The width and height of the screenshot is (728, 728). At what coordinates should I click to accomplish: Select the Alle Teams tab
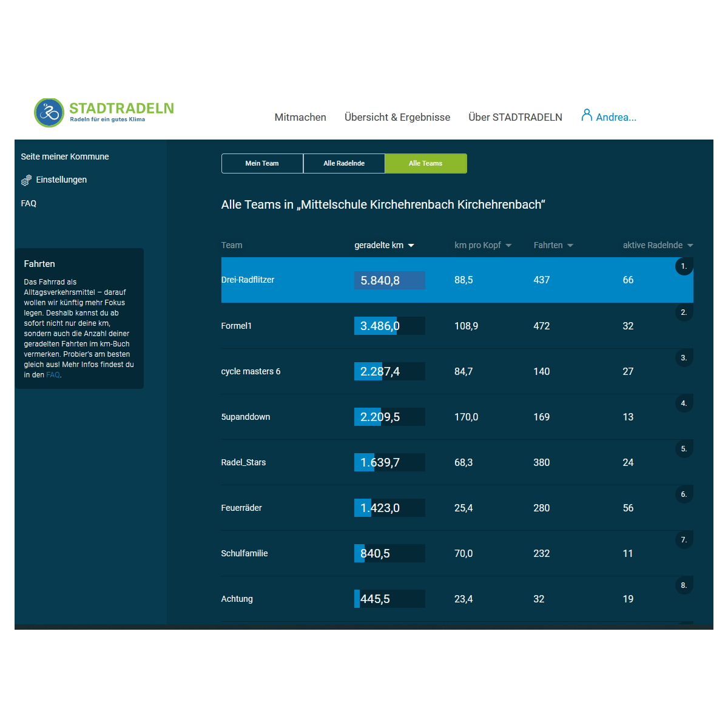click(425, 163)
